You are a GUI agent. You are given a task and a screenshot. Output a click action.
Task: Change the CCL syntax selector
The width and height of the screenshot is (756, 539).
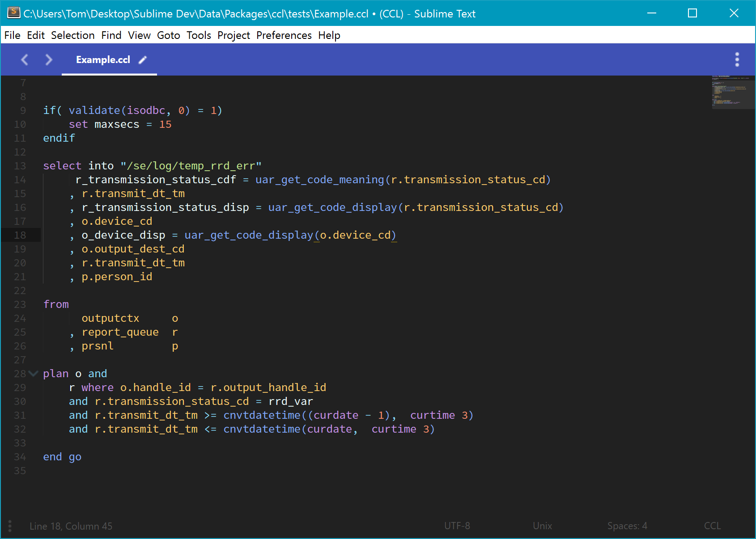(x=713, y=526)
